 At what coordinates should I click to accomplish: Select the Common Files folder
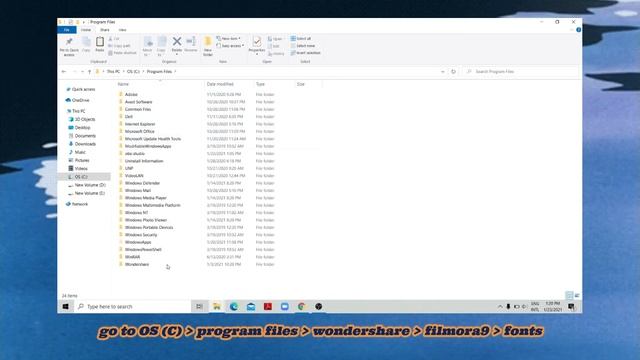tap(138, 109)
